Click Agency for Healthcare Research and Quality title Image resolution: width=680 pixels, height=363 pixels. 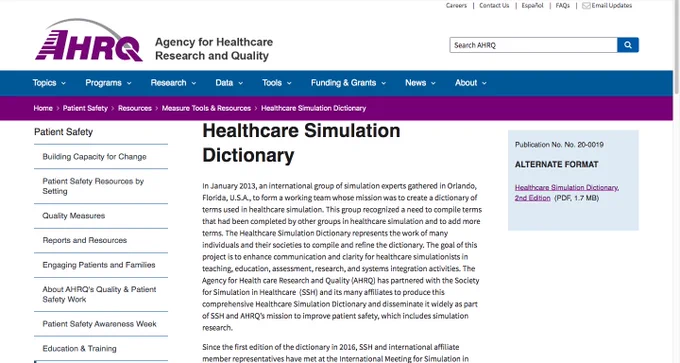(x=214, y=49)
